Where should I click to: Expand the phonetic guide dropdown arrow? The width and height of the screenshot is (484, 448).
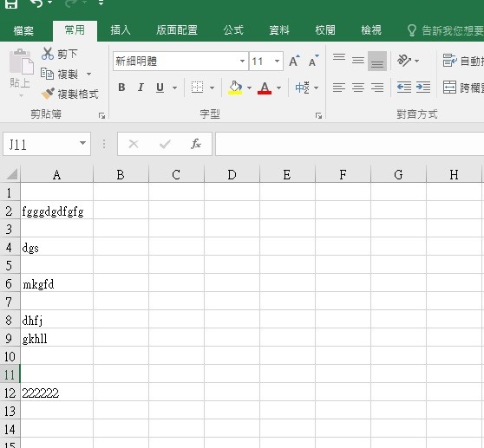pos(316,88)
